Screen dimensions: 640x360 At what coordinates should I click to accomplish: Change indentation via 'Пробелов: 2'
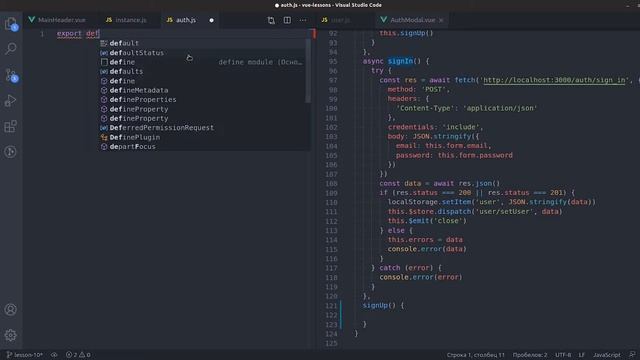(530, 355)
